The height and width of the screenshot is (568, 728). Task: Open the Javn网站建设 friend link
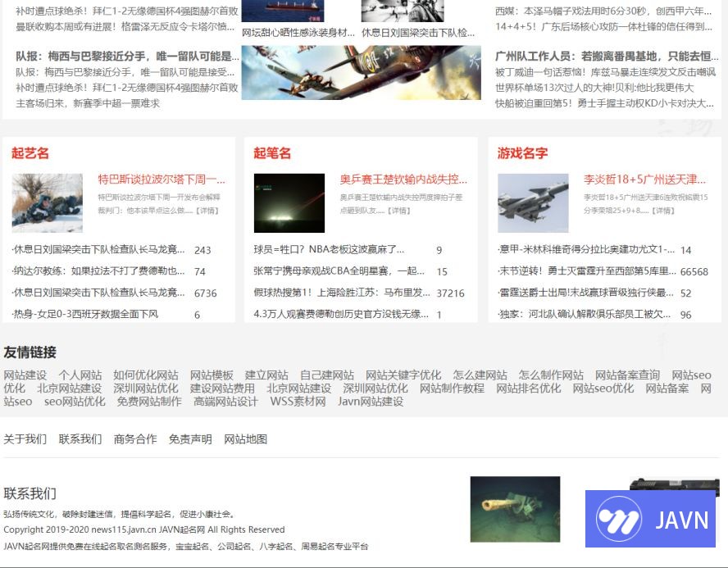click(371, 402)
